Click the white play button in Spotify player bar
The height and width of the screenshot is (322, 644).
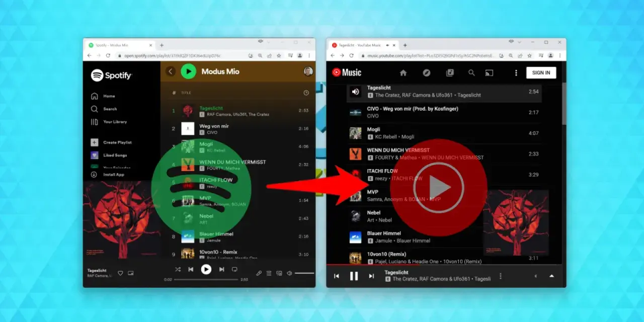tap(206, 269)
